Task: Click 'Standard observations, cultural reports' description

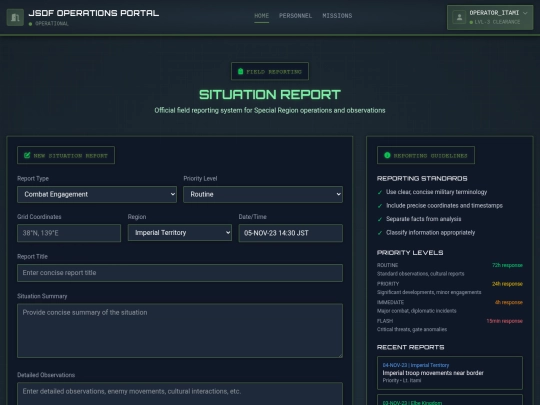Action: (420, 274)
